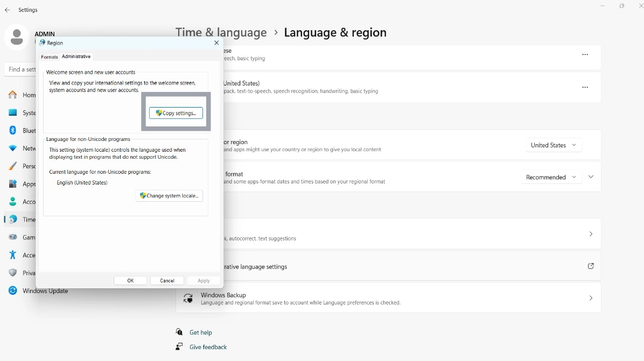Screen dimensions: 644x361
Task: Expand the Windows Backup row
Action: pos(591,298)
